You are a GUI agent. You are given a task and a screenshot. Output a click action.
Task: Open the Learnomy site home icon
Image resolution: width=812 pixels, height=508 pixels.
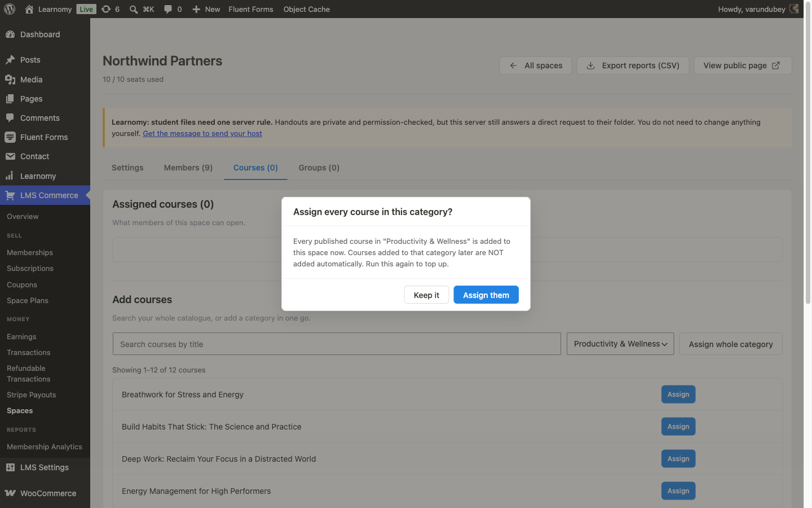coord(29,9)
